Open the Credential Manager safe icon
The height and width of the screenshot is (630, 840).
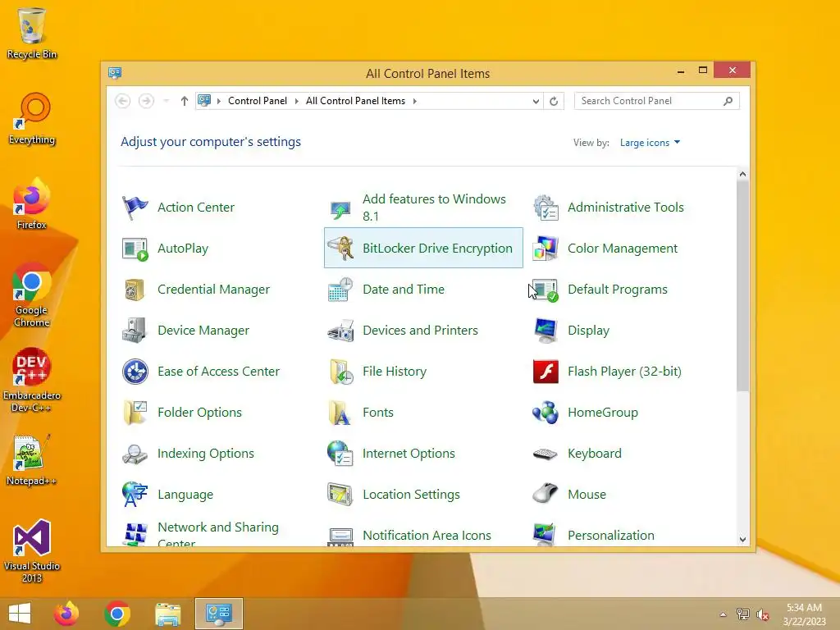(x=135, y=290)
